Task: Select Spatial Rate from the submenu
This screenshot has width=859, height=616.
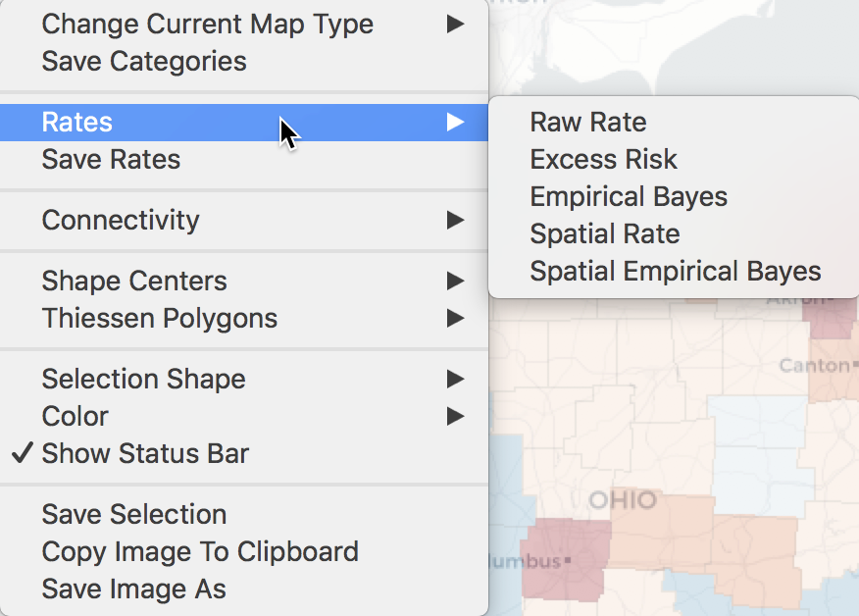Action: click(x=674, y=234)
